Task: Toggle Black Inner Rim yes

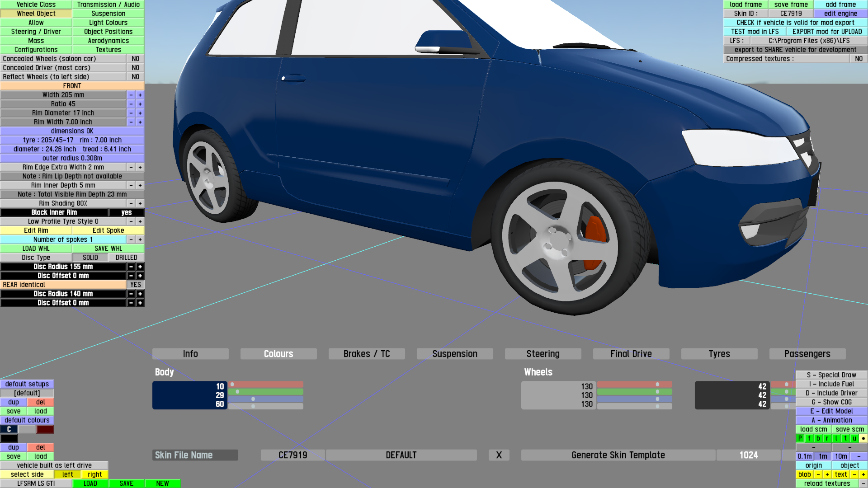Action: point(127,212)
